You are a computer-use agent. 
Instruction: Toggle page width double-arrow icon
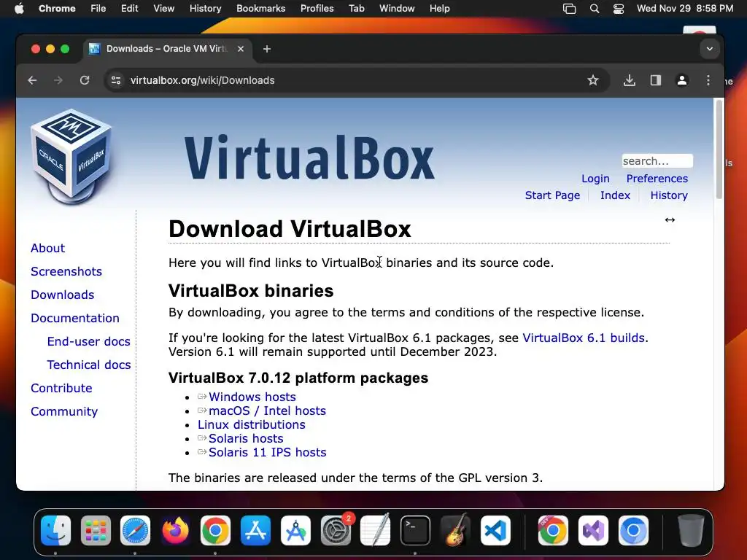tap(670, 219)
